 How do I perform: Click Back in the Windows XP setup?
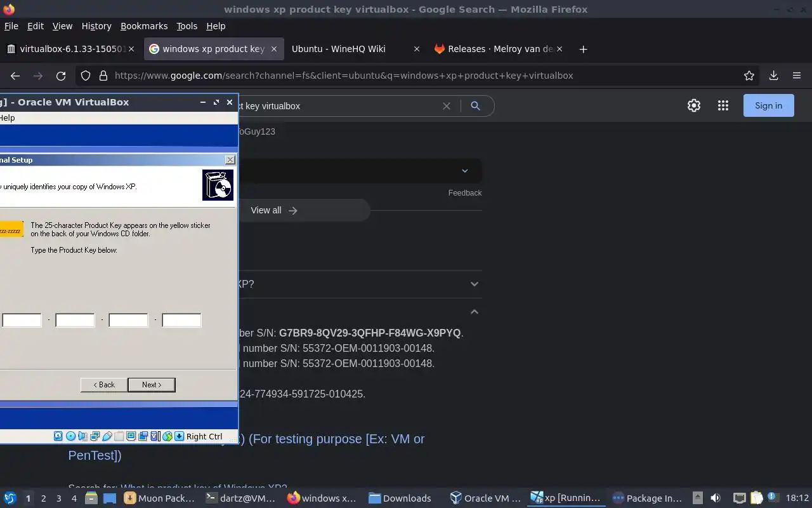pos(104,385)
